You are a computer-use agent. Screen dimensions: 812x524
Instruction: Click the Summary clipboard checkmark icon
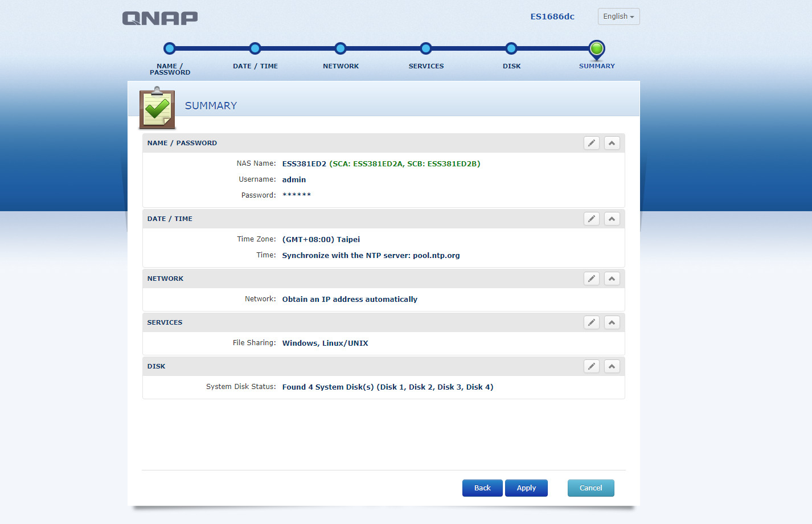click(157, 108)
